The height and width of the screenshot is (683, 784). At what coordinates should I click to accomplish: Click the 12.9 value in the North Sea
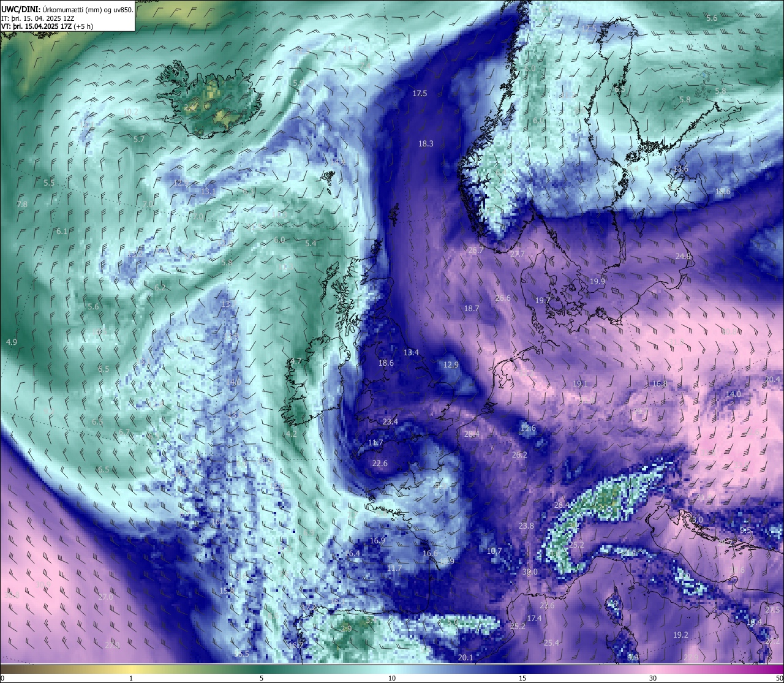coord(451,364)
